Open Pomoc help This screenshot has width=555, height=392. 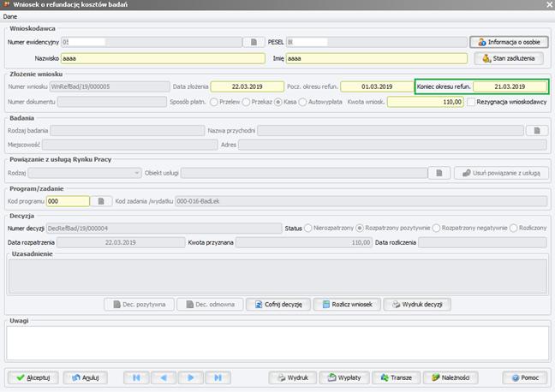[x=525, y=377]
